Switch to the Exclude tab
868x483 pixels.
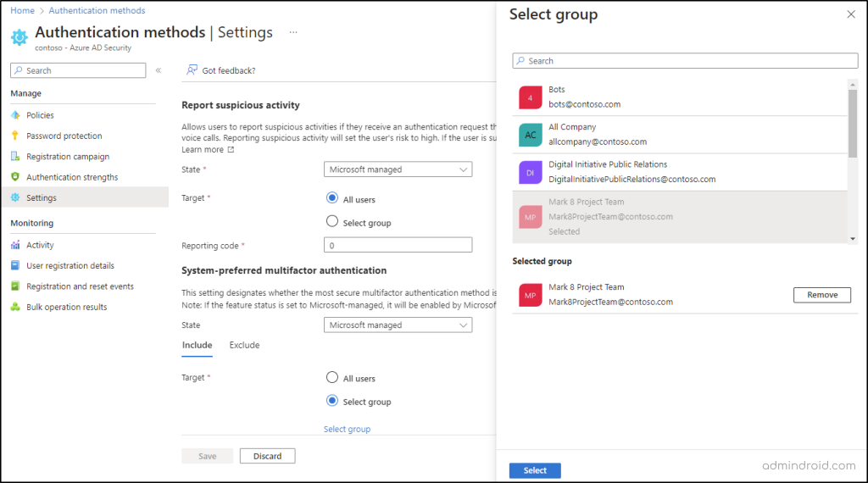coord(244,346)
